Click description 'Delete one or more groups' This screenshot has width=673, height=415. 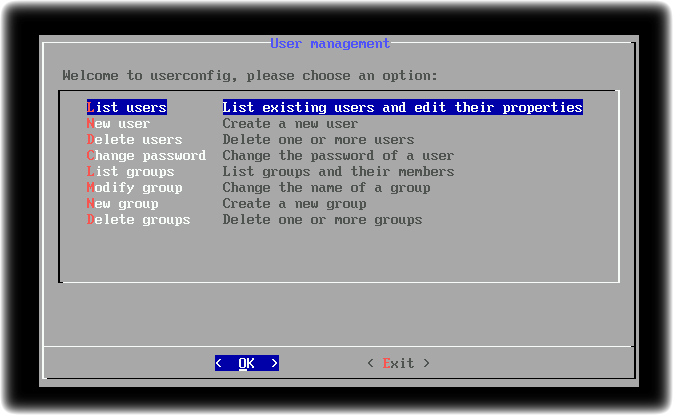(x=322, y=220)
